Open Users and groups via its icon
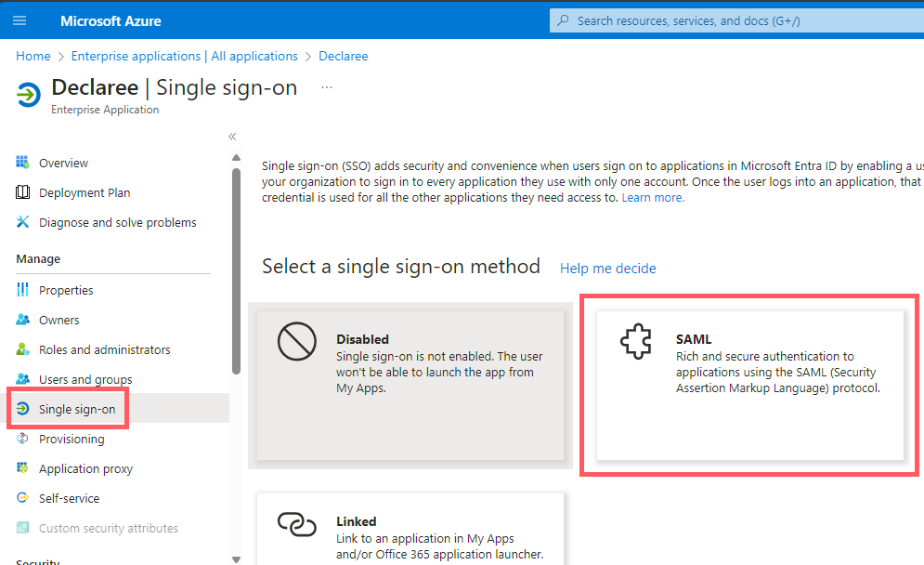 pyautogui.click(x=20, y=379)
